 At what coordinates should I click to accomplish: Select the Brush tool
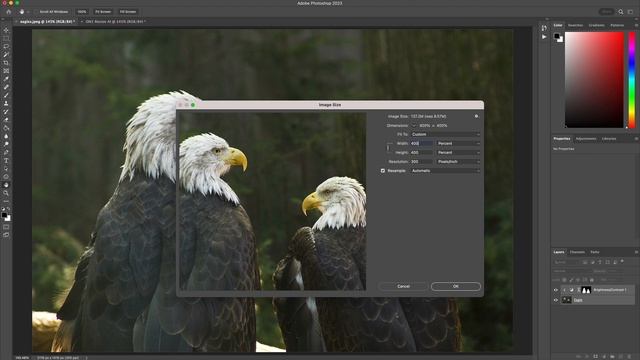coord(6,96)
